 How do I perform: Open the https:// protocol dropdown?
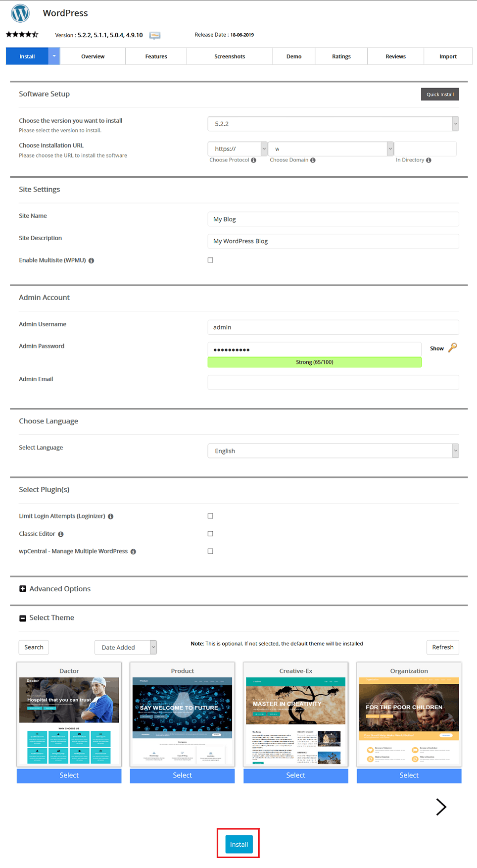(x=238, y=149)
